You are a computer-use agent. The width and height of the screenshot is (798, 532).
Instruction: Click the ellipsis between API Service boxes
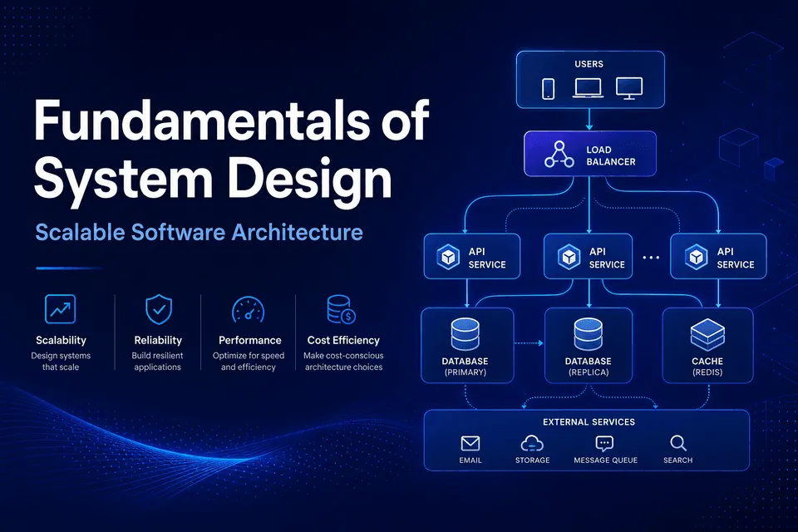651,258
